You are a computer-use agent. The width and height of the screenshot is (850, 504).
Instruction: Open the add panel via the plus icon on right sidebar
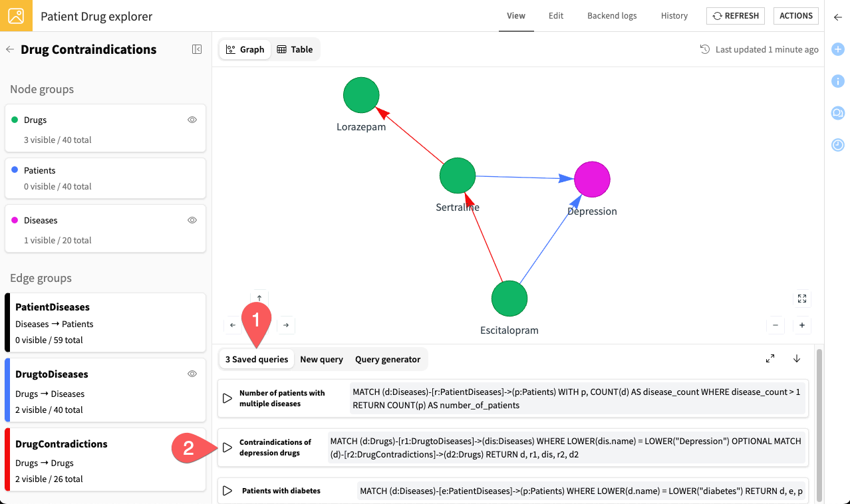837,49
